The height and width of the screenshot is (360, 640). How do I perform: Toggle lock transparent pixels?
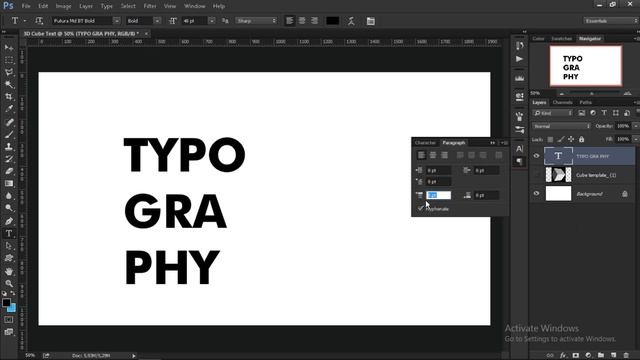550,140
